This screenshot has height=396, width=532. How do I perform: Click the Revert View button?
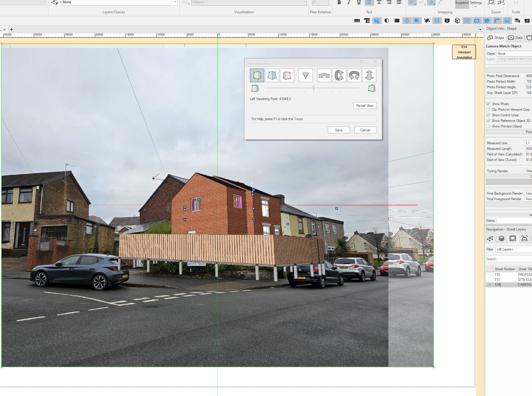[365, 106]
